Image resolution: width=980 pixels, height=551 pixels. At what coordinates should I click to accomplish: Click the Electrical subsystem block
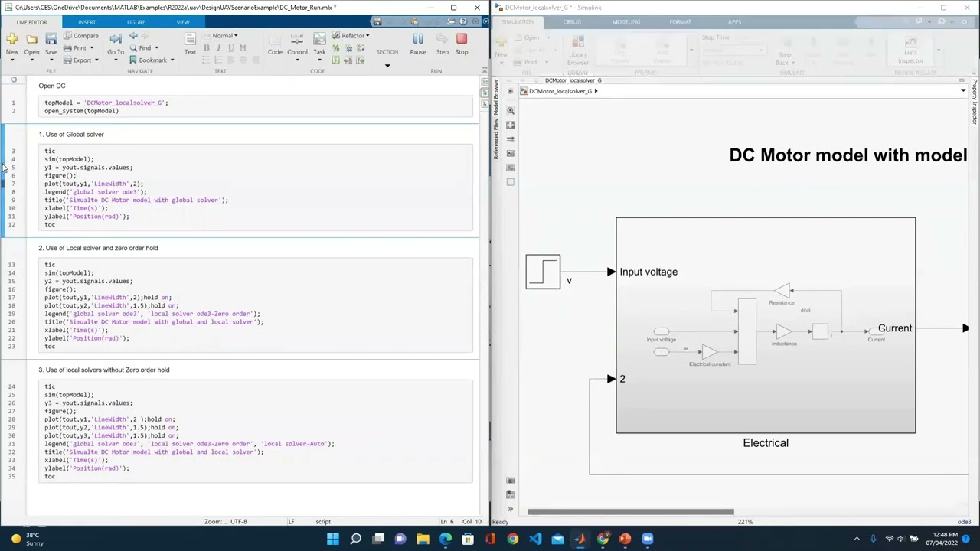(766, 325)
